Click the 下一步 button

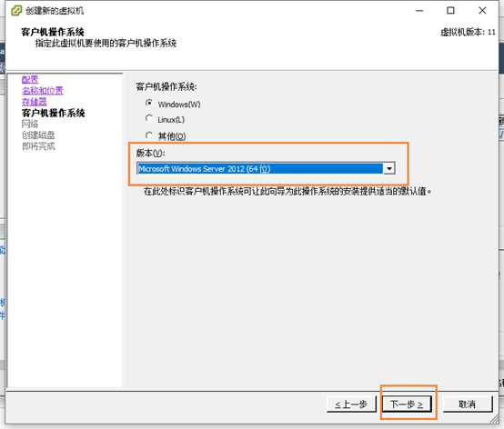point(407,404)
